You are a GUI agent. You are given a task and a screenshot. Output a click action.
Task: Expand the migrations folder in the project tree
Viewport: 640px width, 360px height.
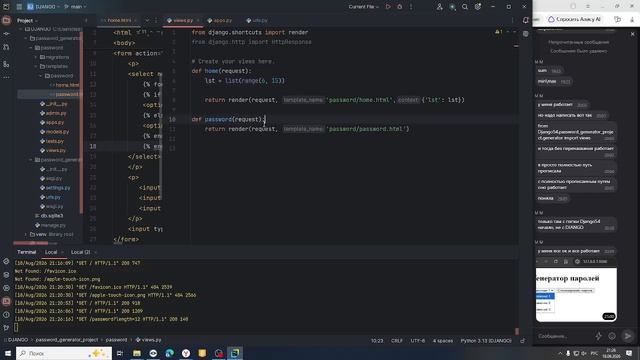click(x=36, y=57)
